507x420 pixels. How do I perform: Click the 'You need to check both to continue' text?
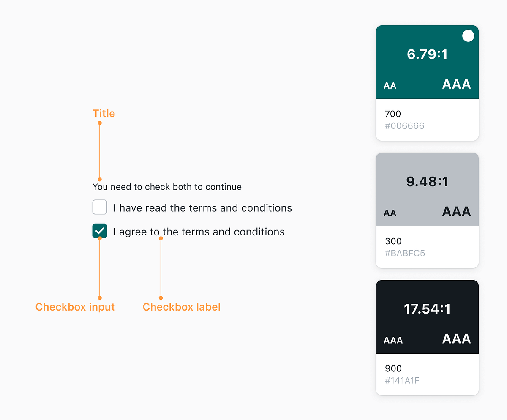(167, 187)
